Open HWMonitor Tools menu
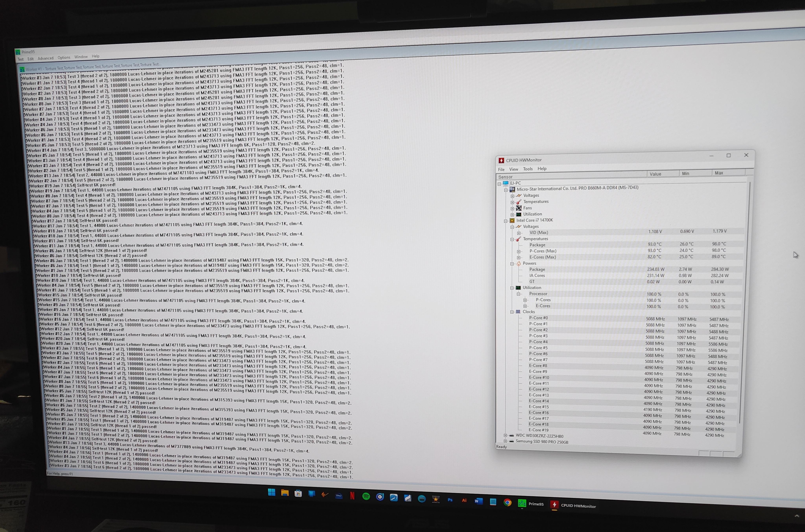Image resolution: width=805 pixels, height=532 pixels. (x=527, y=169)
